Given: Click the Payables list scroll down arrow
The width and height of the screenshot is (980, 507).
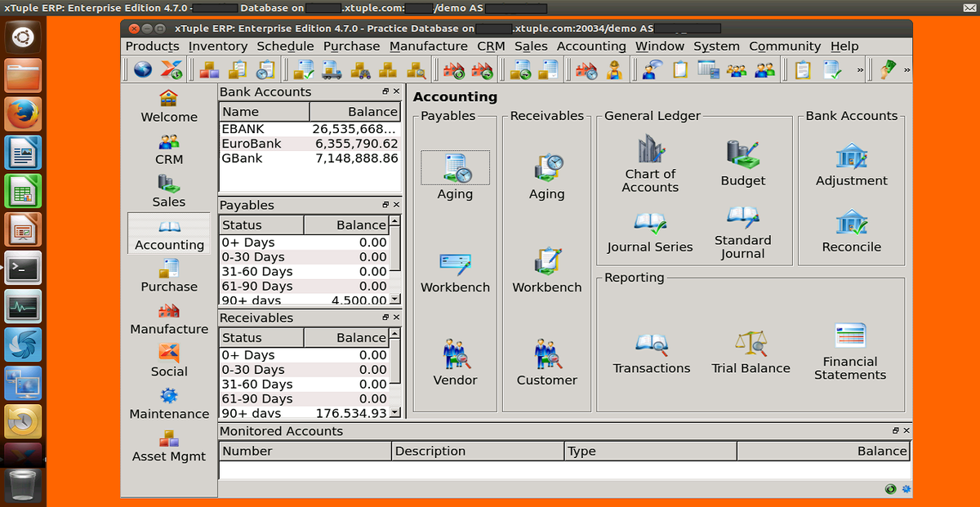Looking at the screenshot, I should click(x=395, y=300).
